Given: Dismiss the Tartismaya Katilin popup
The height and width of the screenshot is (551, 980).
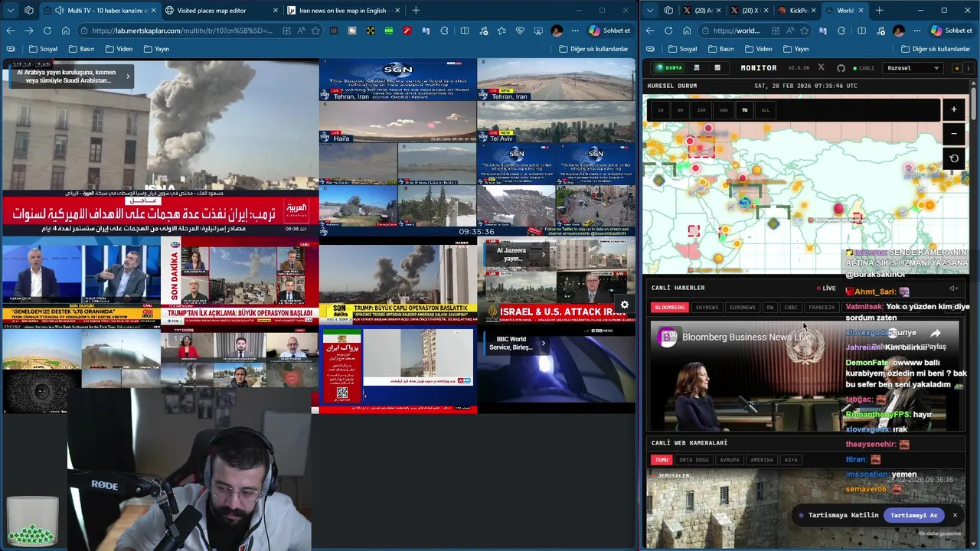Looking at the screenshot, I should (x=955, y=515).
